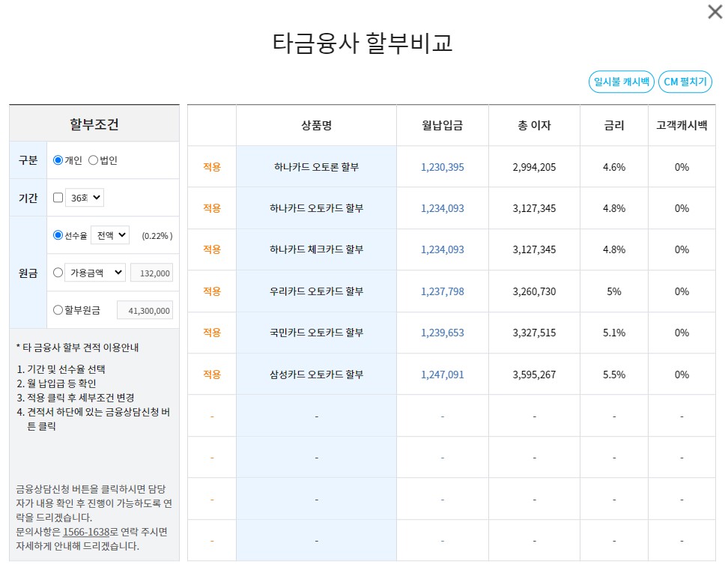Click product name 우리카드 오토카드 할부
728x579 pixels.
click(317, 291)
